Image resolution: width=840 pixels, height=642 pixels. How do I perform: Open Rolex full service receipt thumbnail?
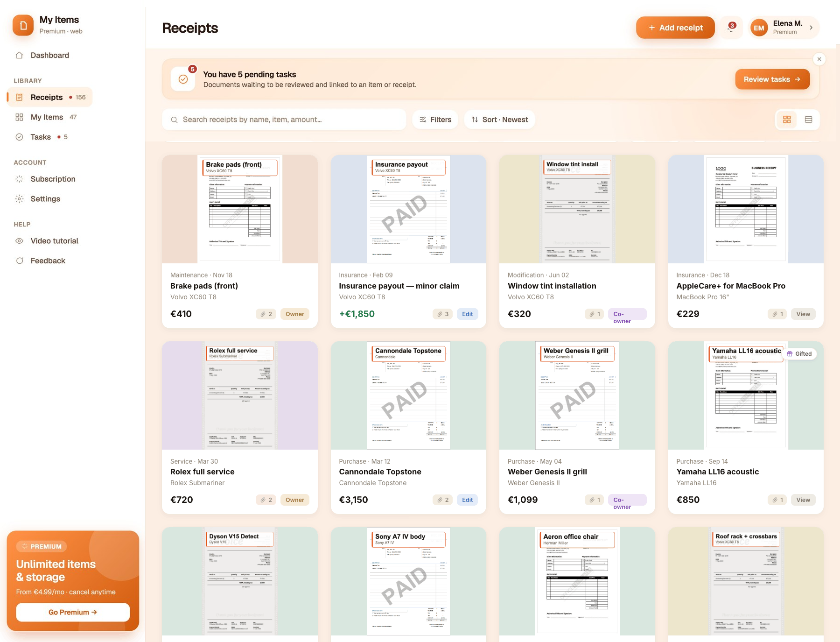pyautogui.click(x=240, y=395)
